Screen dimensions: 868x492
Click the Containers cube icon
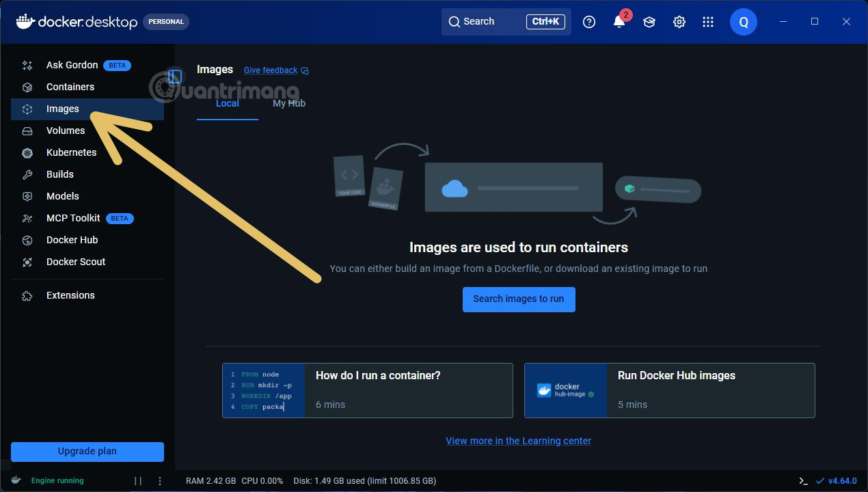(27, 87)
